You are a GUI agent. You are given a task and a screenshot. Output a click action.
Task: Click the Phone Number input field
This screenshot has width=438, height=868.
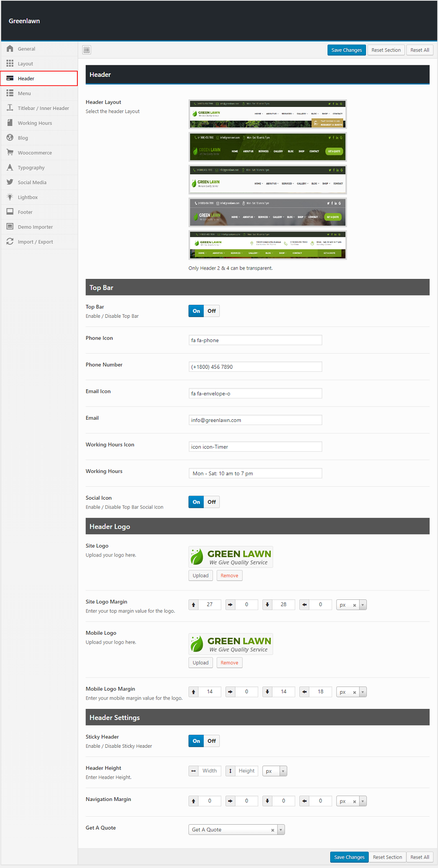[x=255, y=367]
